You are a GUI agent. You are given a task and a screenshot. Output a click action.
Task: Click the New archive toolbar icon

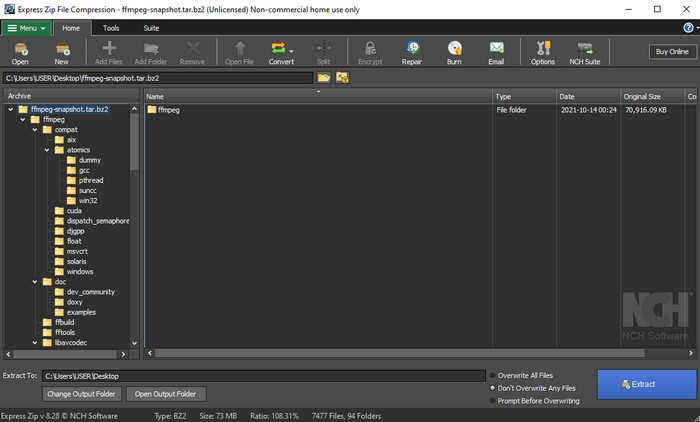(x=62, y=53)
